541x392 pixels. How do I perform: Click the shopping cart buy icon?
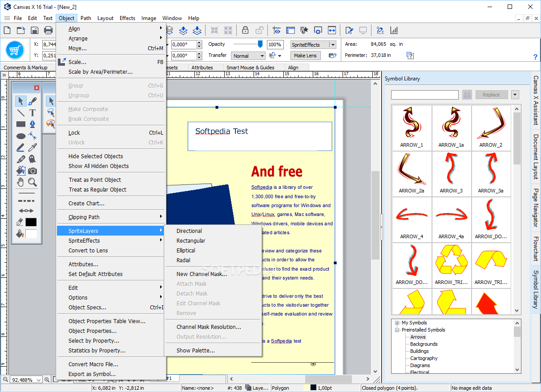[15, 49]
